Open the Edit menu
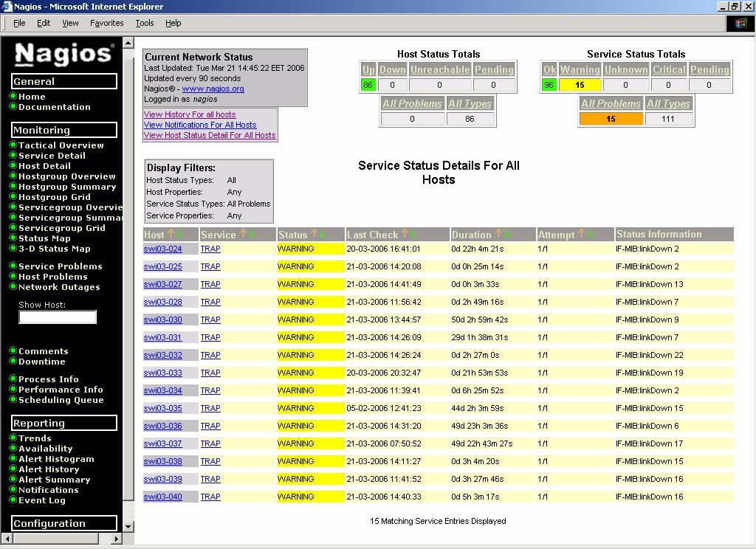Screen dimensions: 756x549 pyautogui.click(x=44, y=23)
